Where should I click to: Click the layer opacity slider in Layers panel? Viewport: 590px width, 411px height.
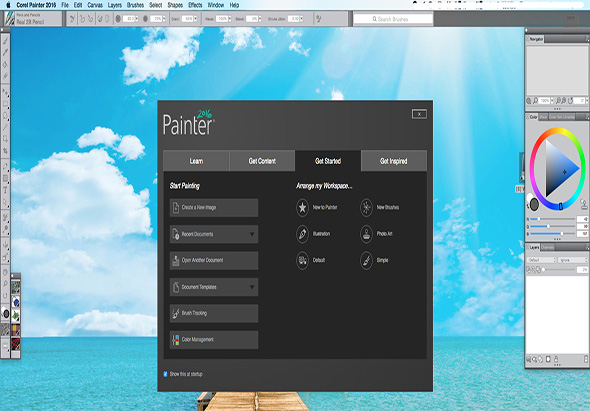558,269
